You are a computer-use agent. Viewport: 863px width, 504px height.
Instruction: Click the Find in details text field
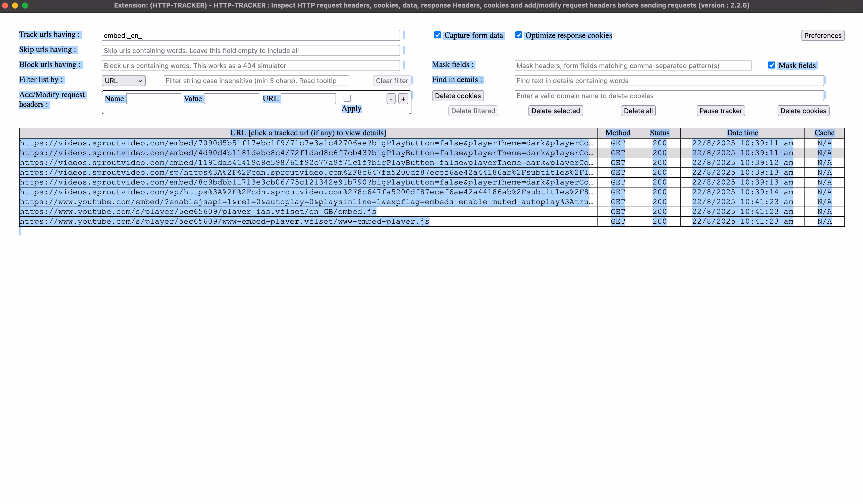click(669, 81)
